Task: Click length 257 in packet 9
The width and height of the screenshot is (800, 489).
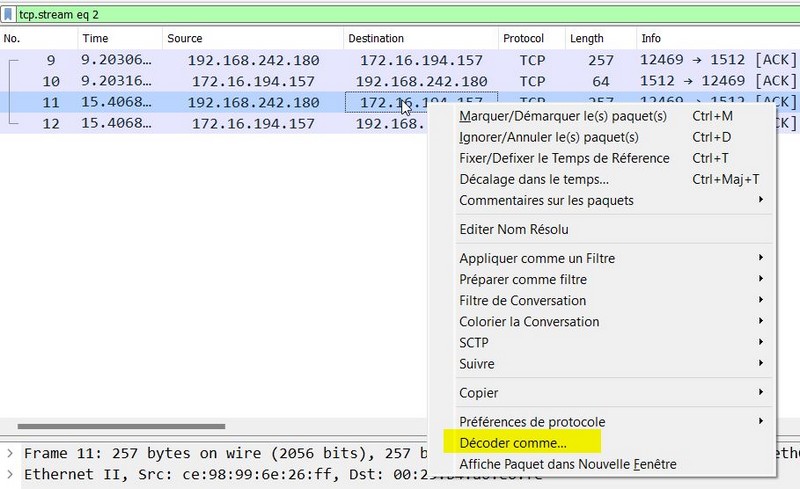Action: point(601,60)
